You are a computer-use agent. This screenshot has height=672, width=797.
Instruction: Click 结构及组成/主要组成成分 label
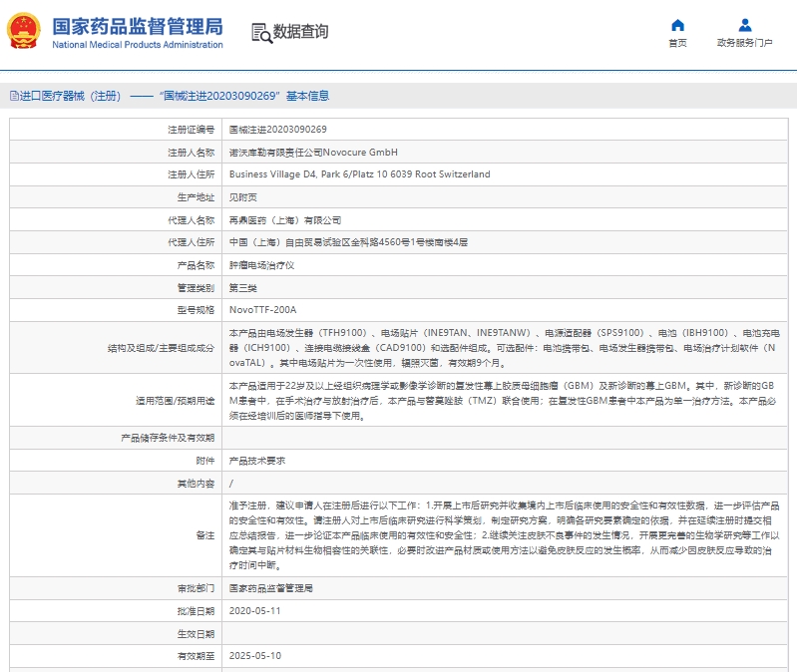tap(161, 348)
